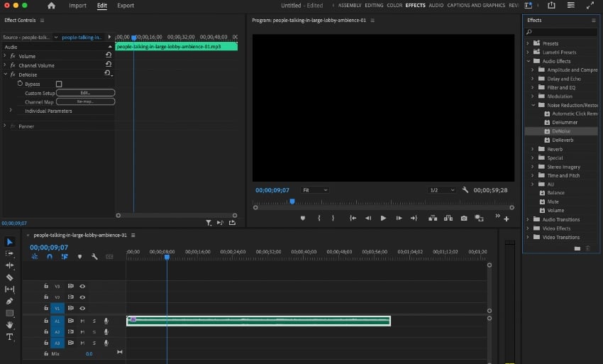Viewport: 603px width, 364px height.
Task: Toggle track lock on A1
Action: point(46,321)
